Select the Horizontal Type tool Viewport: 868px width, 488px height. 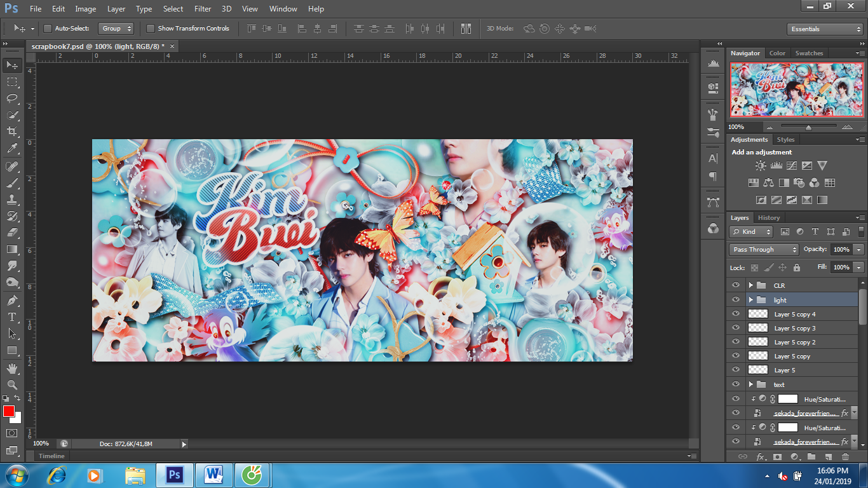coord(12,316)
